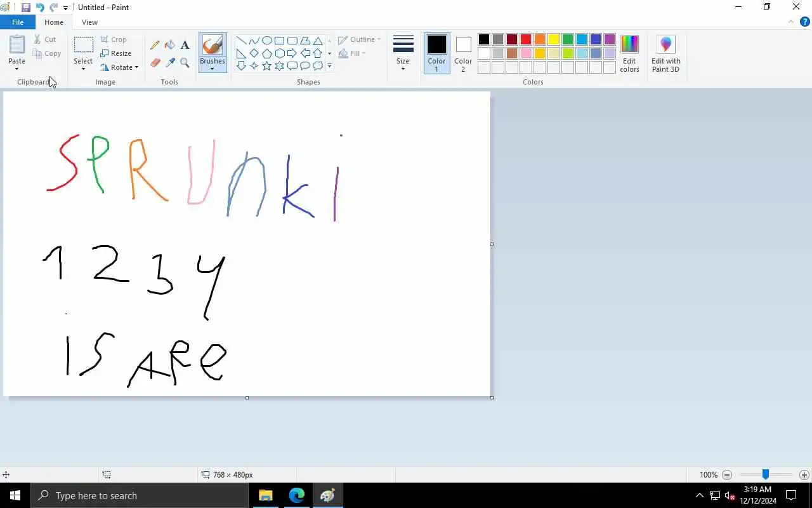Click the Copy button
Image resolution: width=812 pixels, height=508 pixels.
pyautogui.click(x=47, y=53)
